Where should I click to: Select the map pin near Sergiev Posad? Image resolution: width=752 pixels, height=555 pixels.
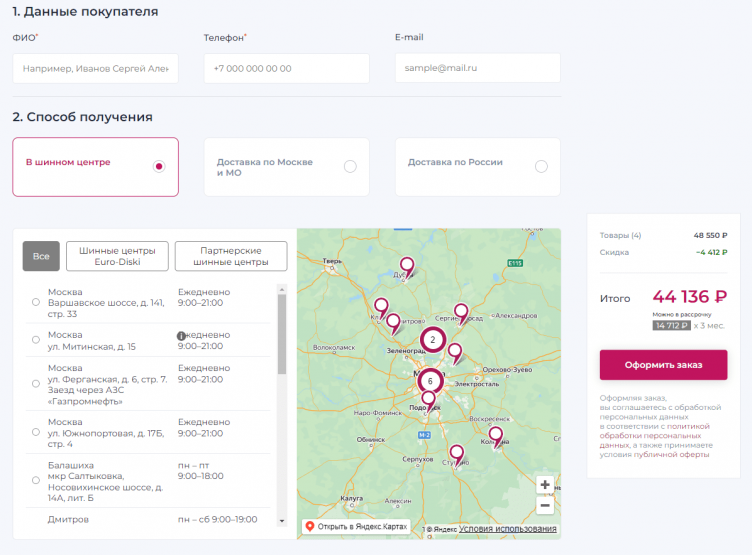(x=461, y=311)
